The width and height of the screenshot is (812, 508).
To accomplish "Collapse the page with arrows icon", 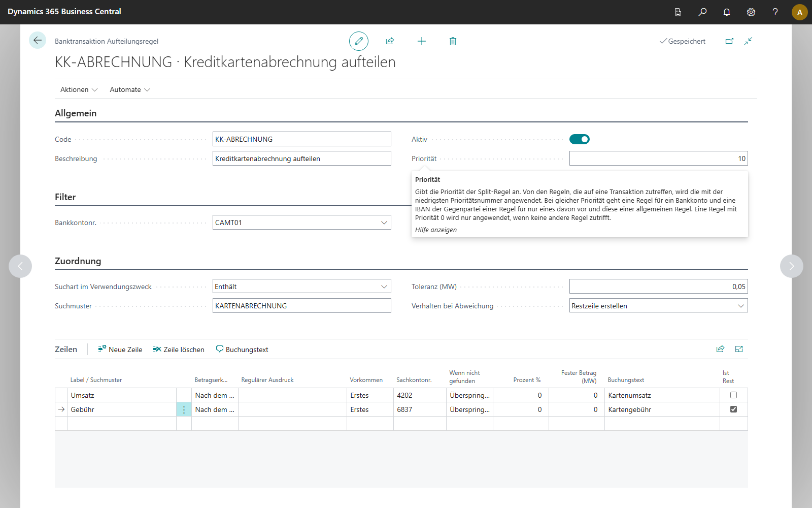I will 748,41.
